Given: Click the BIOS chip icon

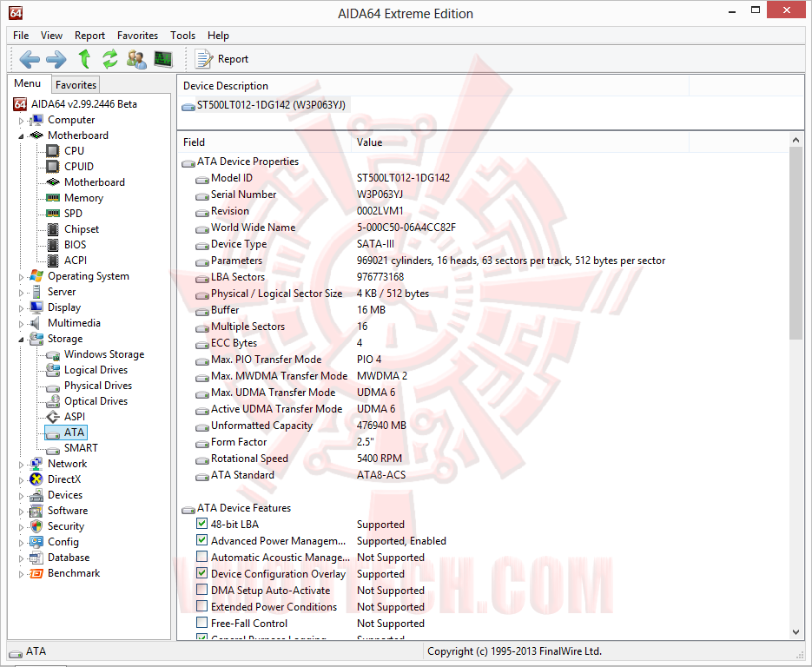Looking at the screenshot, I should click(53, 244).
